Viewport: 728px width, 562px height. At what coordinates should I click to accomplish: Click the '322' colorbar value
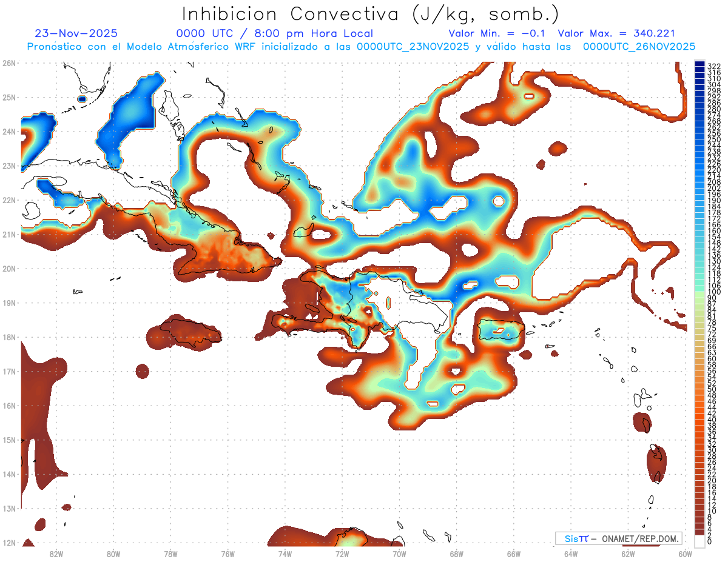click(x=713, y=66)
